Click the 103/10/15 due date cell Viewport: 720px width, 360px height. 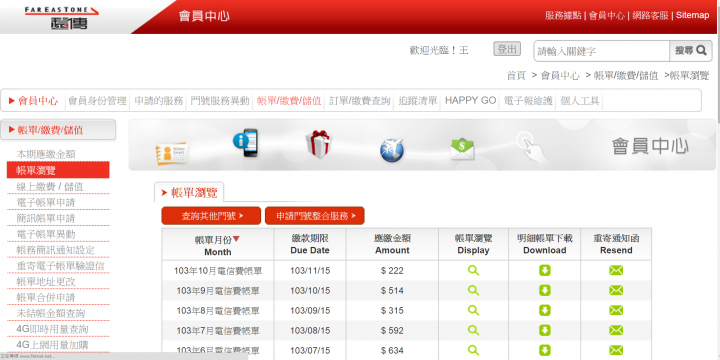[x=310, y=291]
